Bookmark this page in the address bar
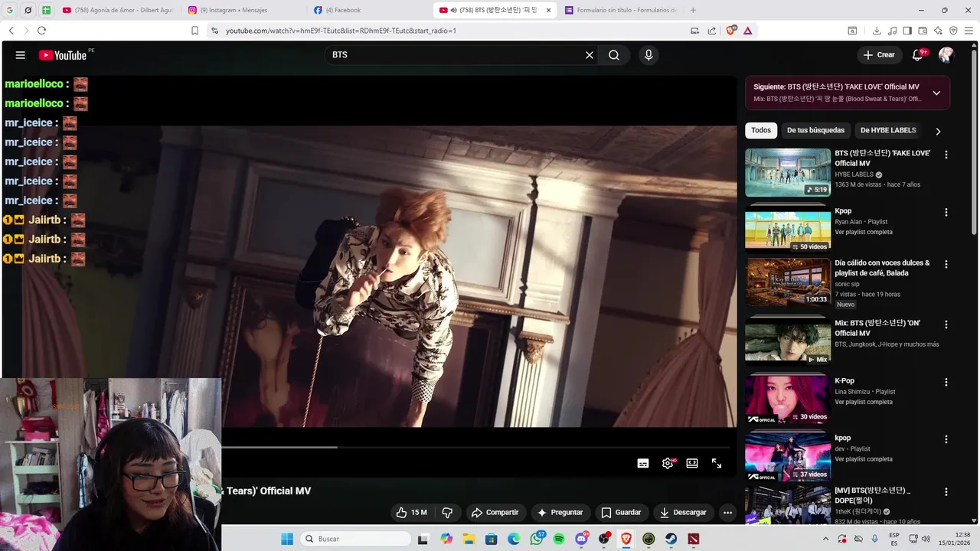Viewport: 980px width, 551px height. [x=194, y=31]
